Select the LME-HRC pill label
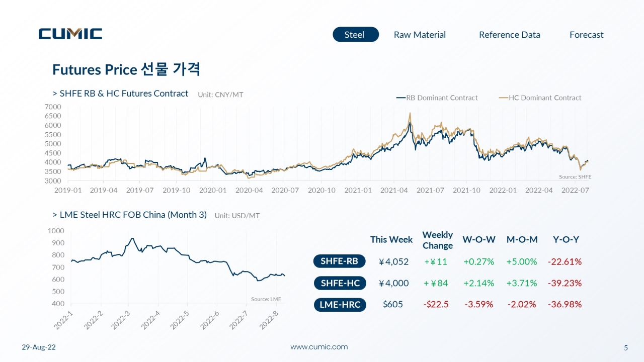This screenshot has height=362, width=644. (340, 304)
